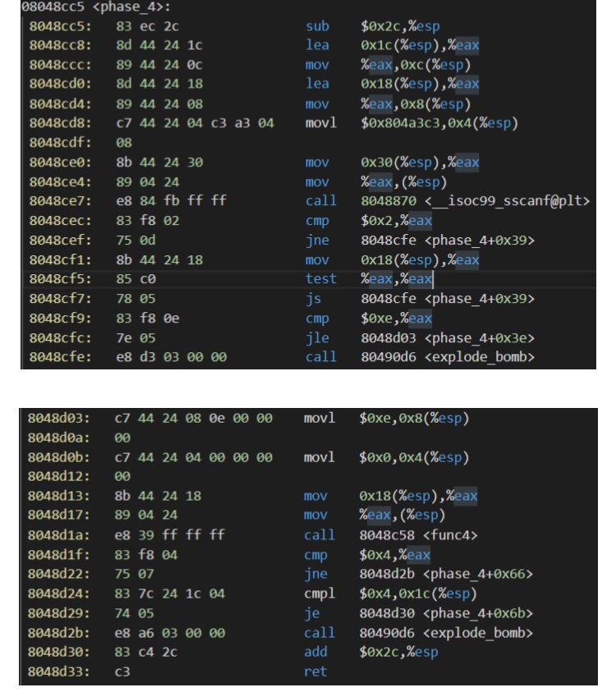Click the "js" mnemonic
616x692 pixels.
313,299
